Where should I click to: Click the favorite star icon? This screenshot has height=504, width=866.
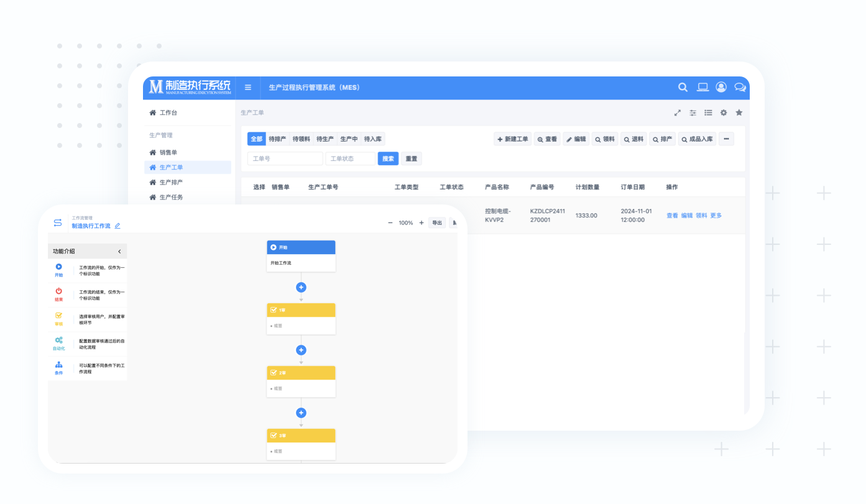click(739, 113)
